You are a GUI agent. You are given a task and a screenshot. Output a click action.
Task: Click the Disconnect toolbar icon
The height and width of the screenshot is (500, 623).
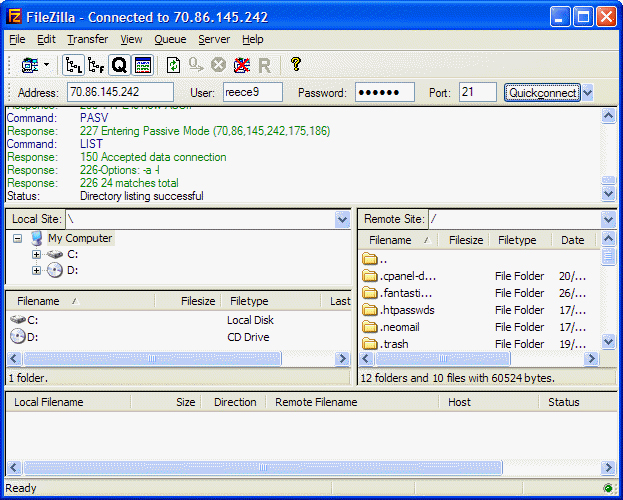point(242,65)
